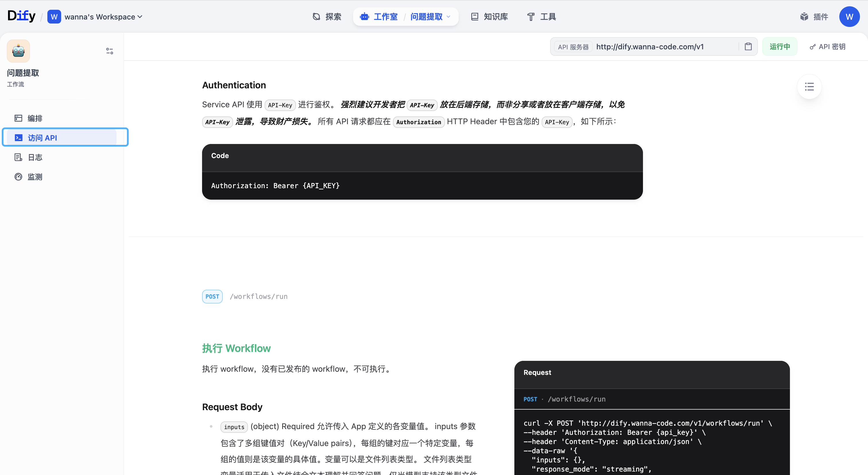Open the user avatar W menu
Image resolution: width=868 pixels, height=475 pixels.
pos(849,17)
